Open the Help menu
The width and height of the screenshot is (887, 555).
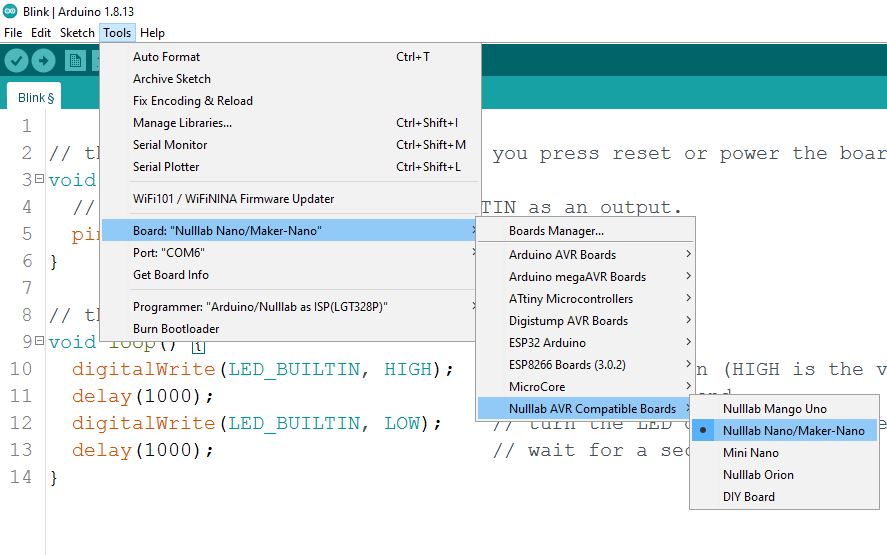tap(152, 33)
